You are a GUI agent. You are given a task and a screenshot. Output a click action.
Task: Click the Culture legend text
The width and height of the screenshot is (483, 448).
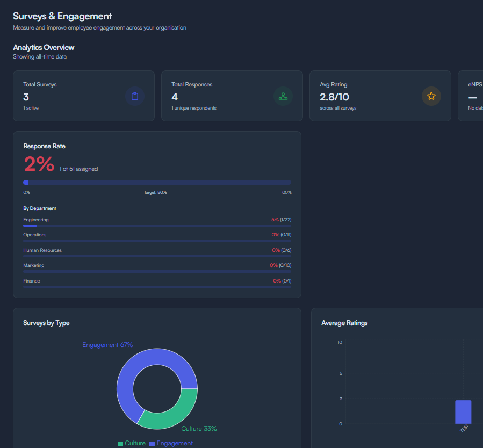[135, 443]
